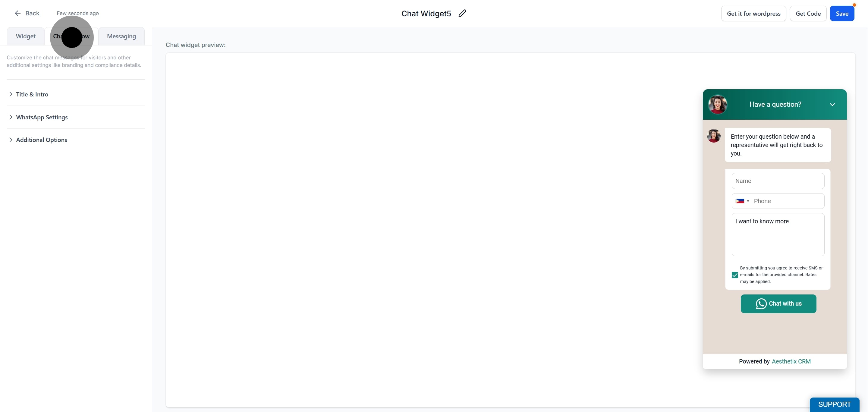Open the Aesthetix CRM link
This screenshot has width=868, height=412.
791,361
